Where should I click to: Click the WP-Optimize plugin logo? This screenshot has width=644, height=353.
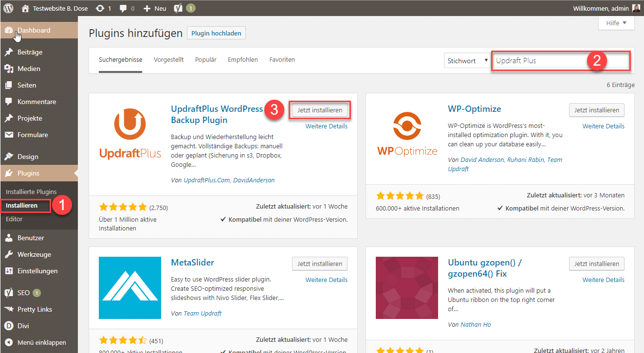pyautogui.click(x=407, y=134)
